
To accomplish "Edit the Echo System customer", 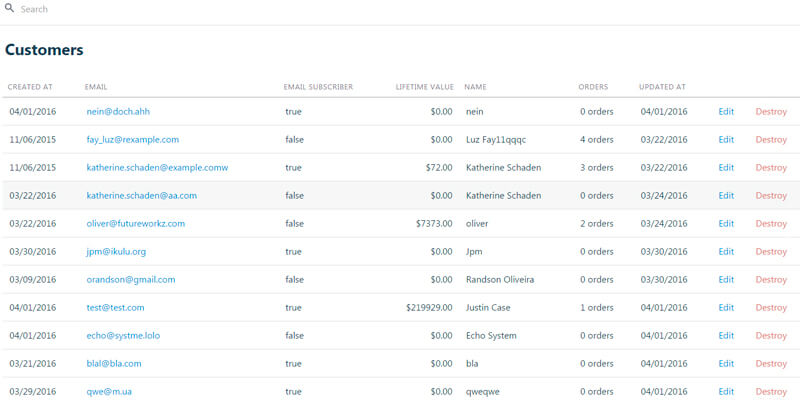I will [726, 336].
